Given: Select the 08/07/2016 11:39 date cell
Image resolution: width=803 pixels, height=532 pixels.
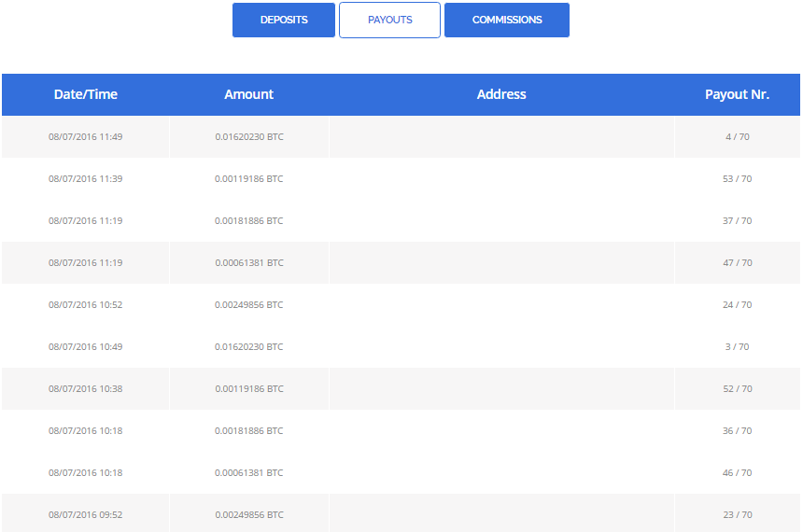Looking at the screenshot, I should coord(86,178).
